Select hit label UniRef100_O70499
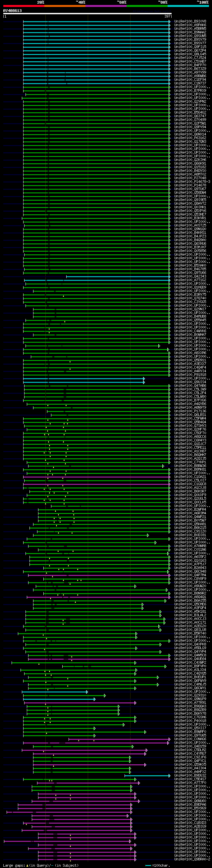This screenshot has height=868, width=212. tap(190, 120)
